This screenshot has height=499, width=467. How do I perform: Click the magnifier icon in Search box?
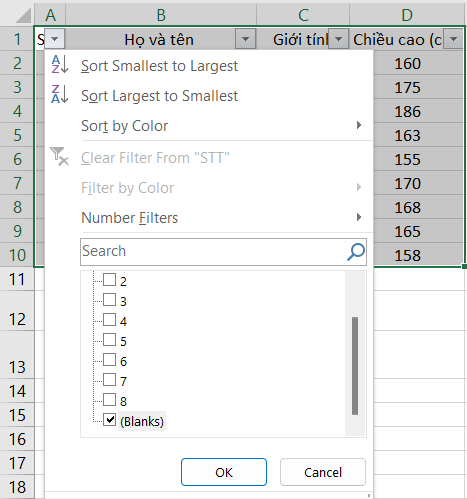[356, 252]
